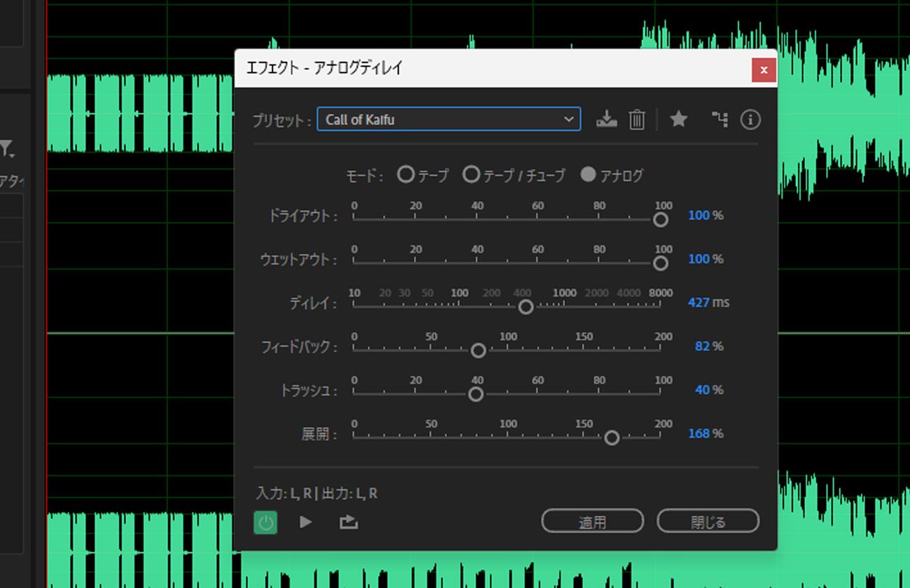Screen dimensions: 910x588
Task: Select the アナログ mode radio button
Action: coord(588,174)
